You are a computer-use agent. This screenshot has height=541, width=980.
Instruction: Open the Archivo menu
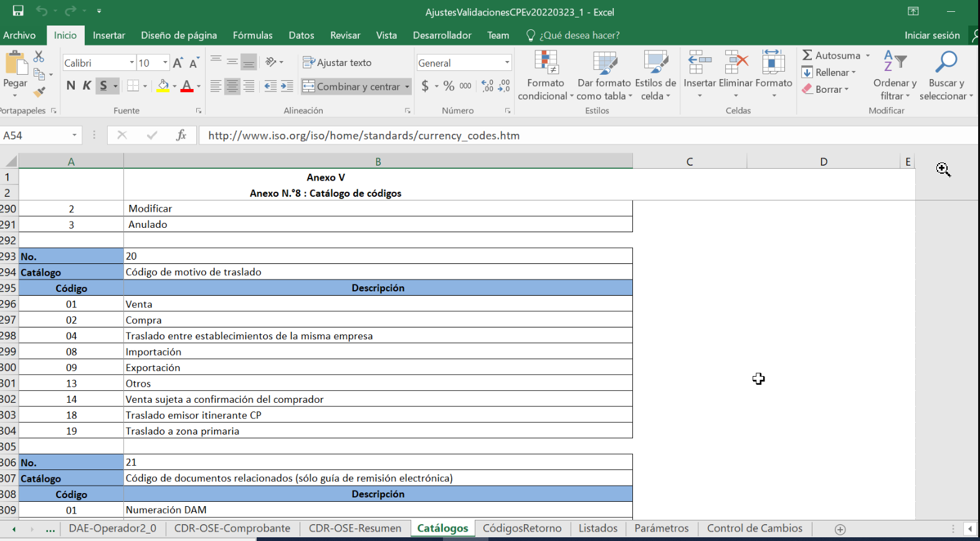point(19,35)
